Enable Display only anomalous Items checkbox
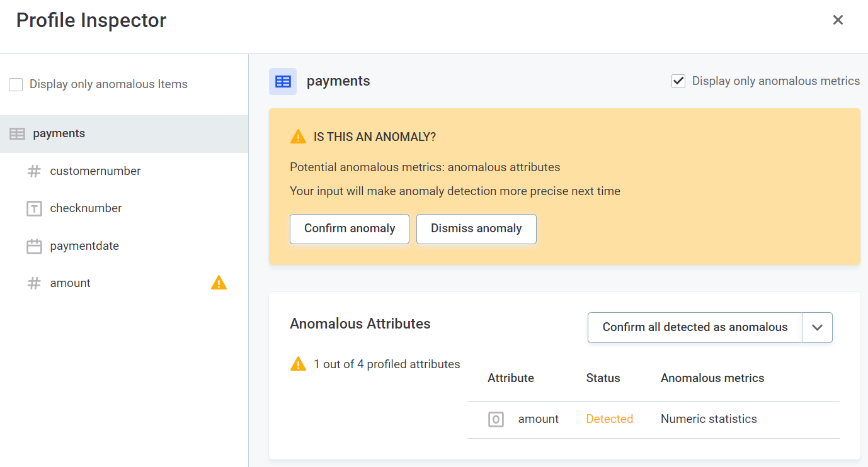 [16, 84]
